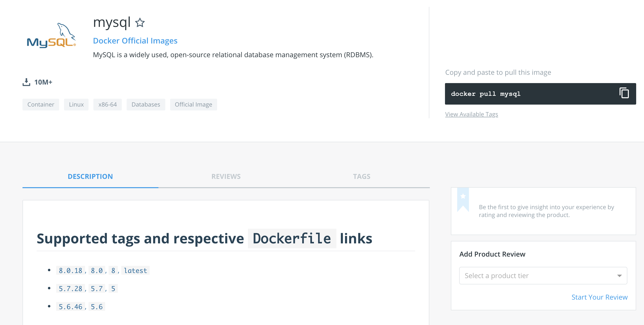Click the Container category chip
The image size is (644, 325).
(41, 104)
